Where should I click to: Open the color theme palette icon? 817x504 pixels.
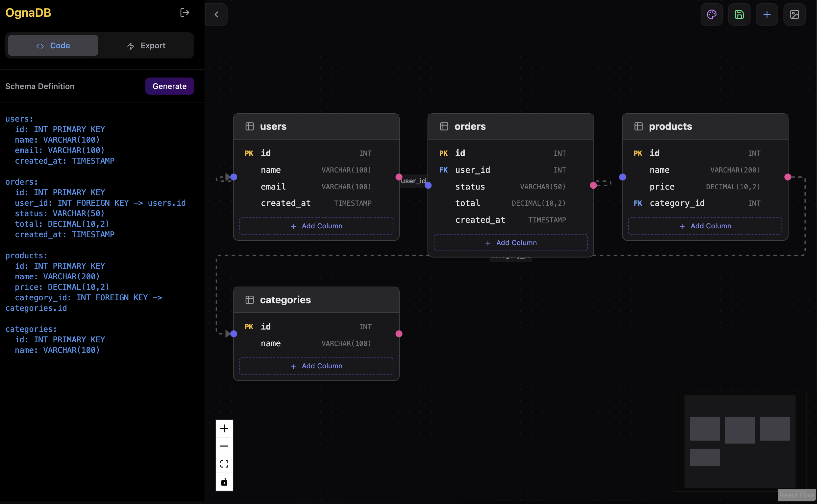coord(711,14)
